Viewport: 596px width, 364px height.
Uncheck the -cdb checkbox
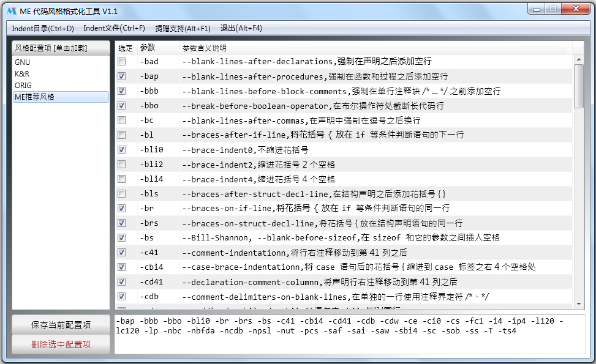pyautogui.click(x=122, y=297)
